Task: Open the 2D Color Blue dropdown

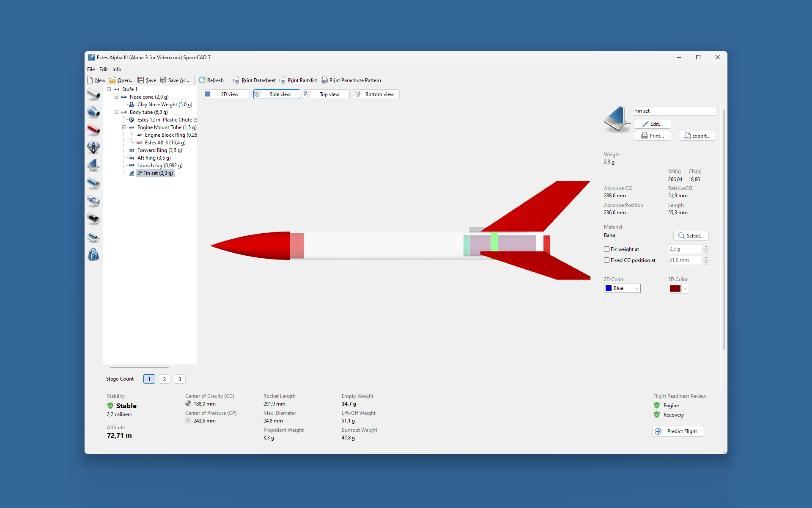Action: point(622,288)
